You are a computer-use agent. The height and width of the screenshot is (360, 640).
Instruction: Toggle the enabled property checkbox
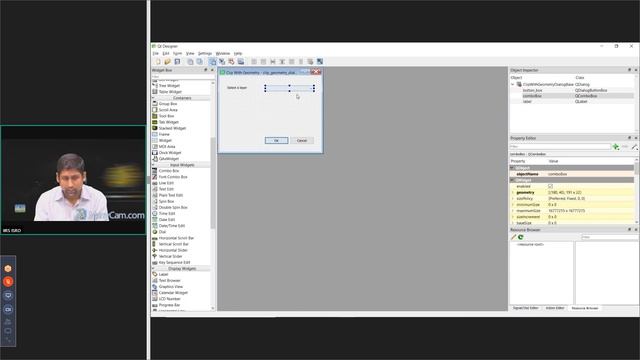point(550,186)
